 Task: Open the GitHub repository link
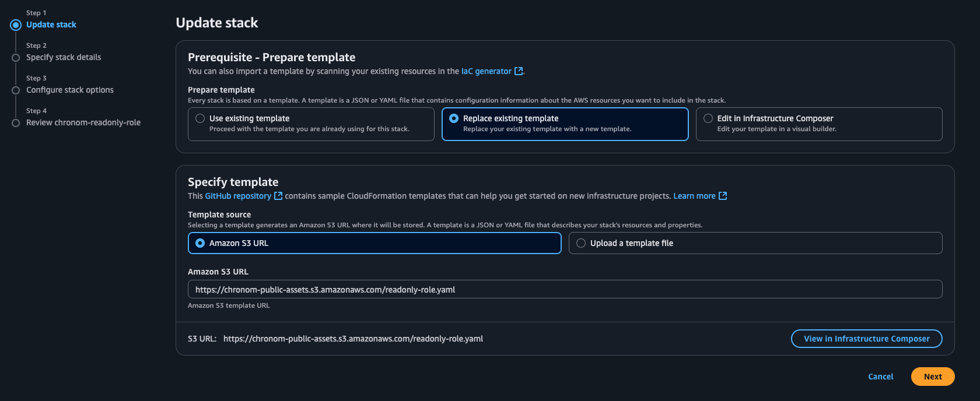(x=238, y=196)
